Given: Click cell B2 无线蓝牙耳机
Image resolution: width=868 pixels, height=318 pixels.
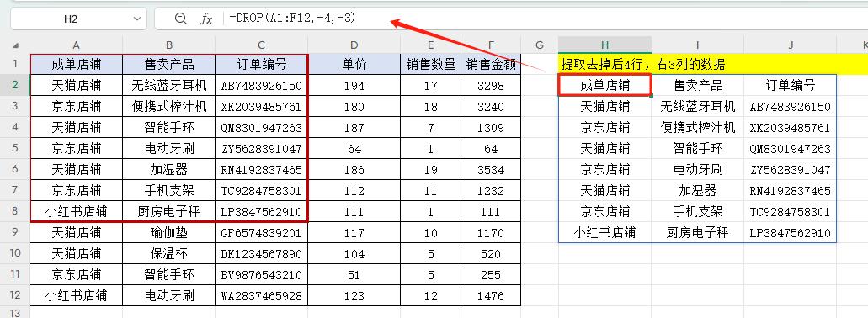Looking at the screenshot, I should (x=169, y=85).
